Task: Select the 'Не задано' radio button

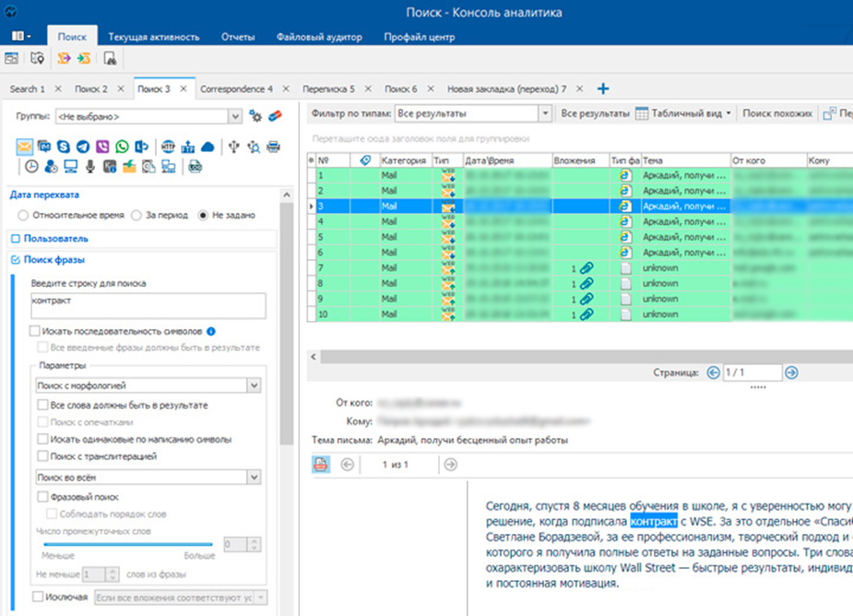Action: 203,215
